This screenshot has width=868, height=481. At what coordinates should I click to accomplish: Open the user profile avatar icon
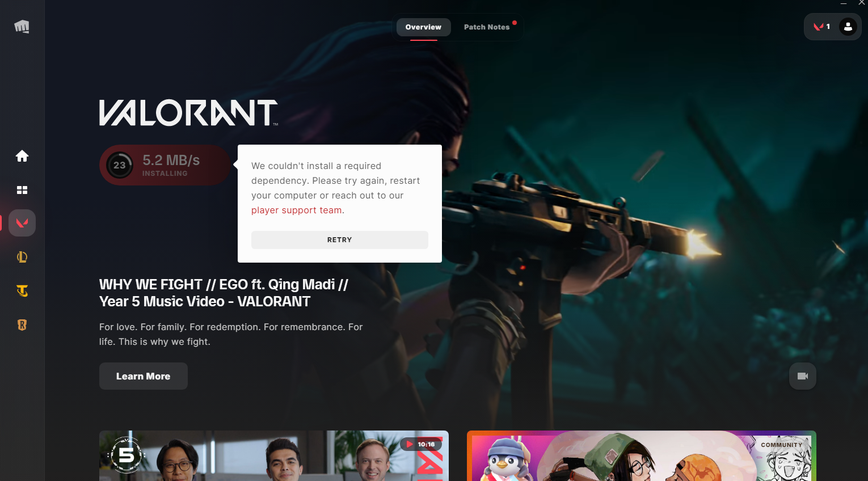(848, 27)
